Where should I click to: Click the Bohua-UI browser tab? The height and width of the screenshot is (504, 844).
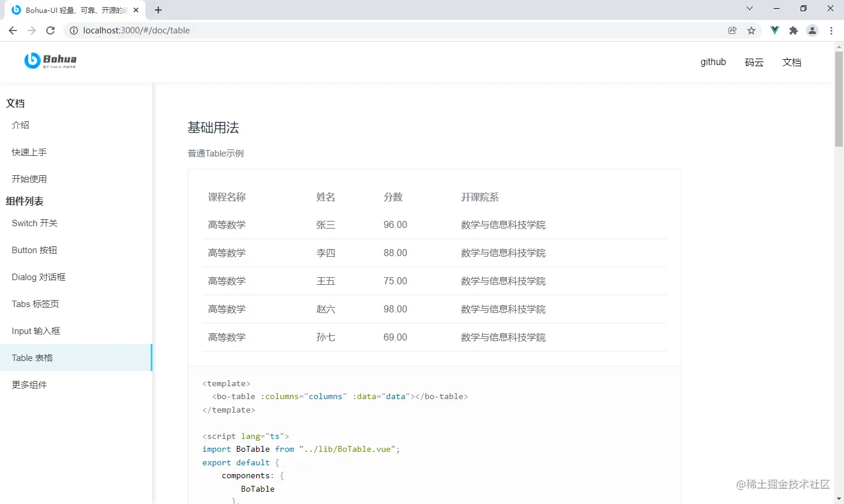pos(75,10)
